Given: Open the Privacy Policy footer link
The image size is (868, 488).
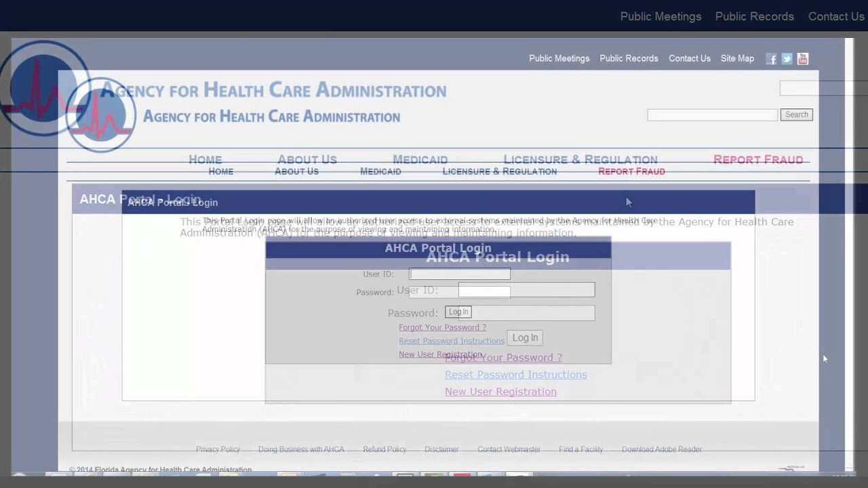Looking at the screenshot, I should 218,449.
